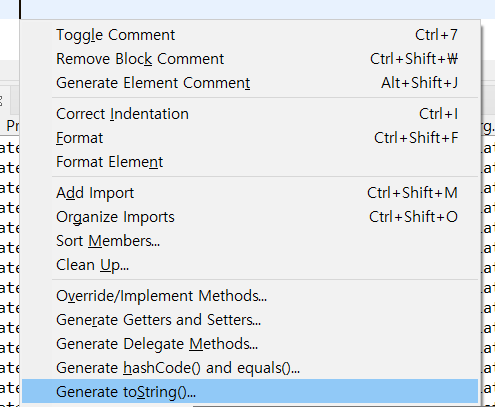Viewport: 495px width, 407px height.
Task: Choose Format with Ctrl+Shift+F shortcut
Action: [x=250, y=138]
